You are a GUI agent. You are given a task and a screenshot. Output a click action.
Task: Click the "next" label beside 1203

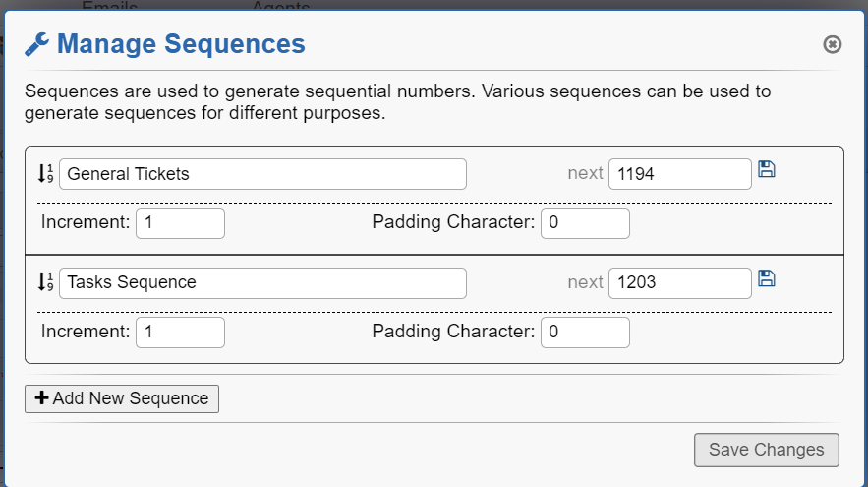(585, 283)
